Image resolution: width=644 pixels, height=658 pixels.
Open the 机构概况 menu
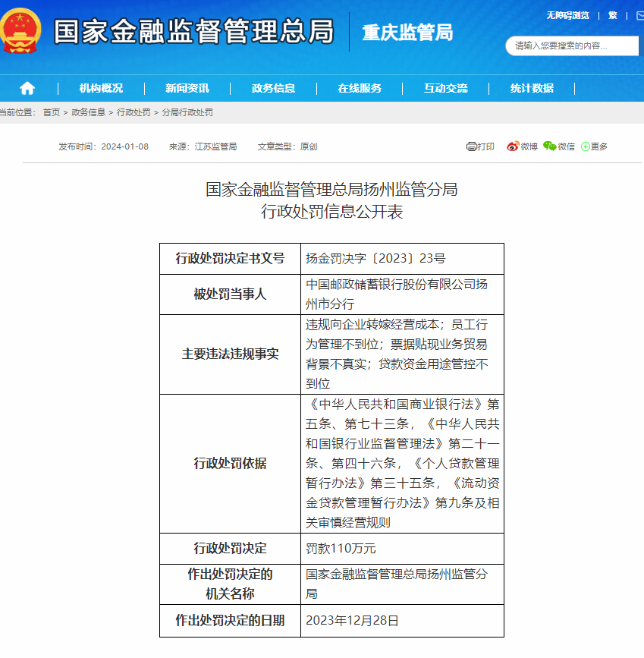pyautogui.click(x=101, y=88)
